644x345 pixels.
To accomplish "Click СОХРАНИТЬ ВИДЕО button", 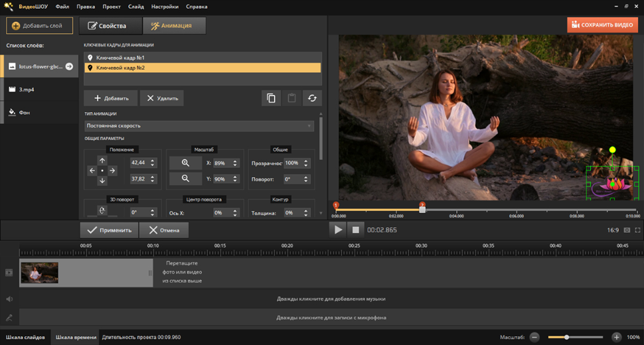I will pos(602,25).
